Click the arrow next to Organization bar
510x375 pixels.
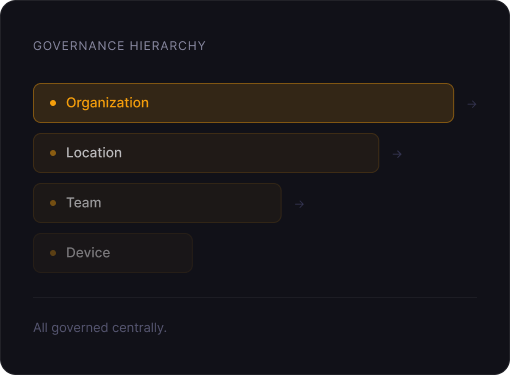point(472,104)
